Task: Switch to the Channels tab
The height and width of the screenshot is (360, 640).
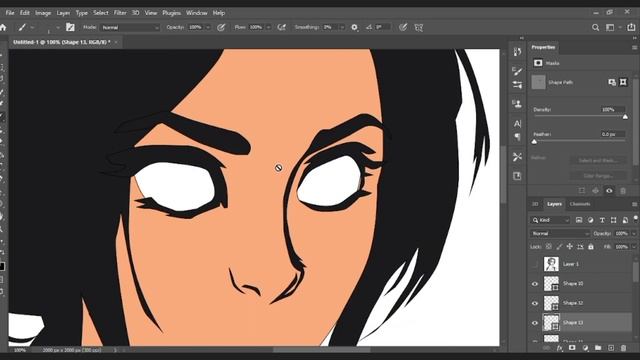Action: (580, 204)
